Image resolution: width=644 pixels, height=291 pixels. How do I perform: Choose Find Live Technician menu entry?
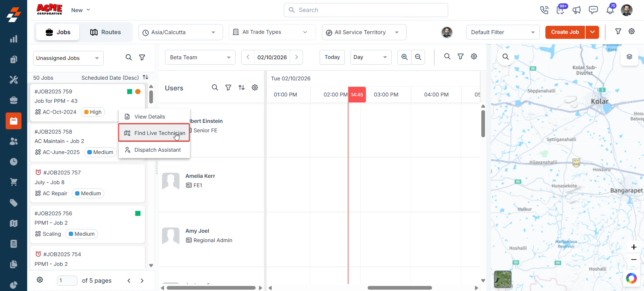154,133
